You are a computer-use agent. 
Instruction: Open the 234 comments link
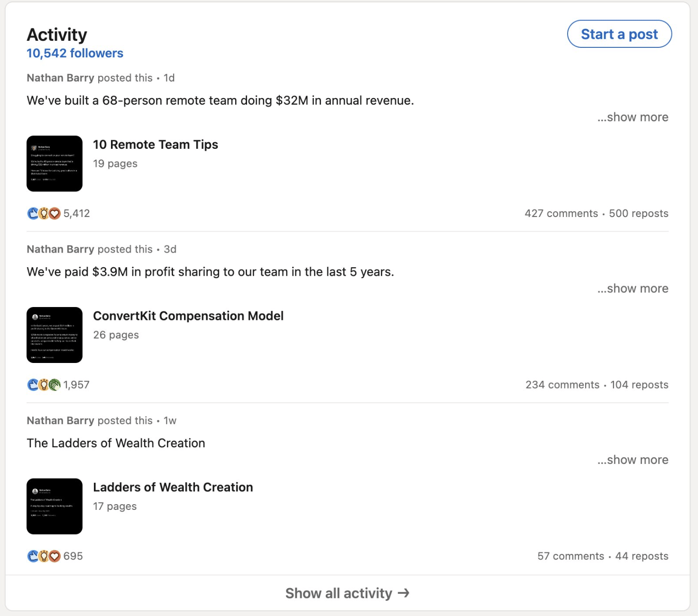click(x=562, y=385)
